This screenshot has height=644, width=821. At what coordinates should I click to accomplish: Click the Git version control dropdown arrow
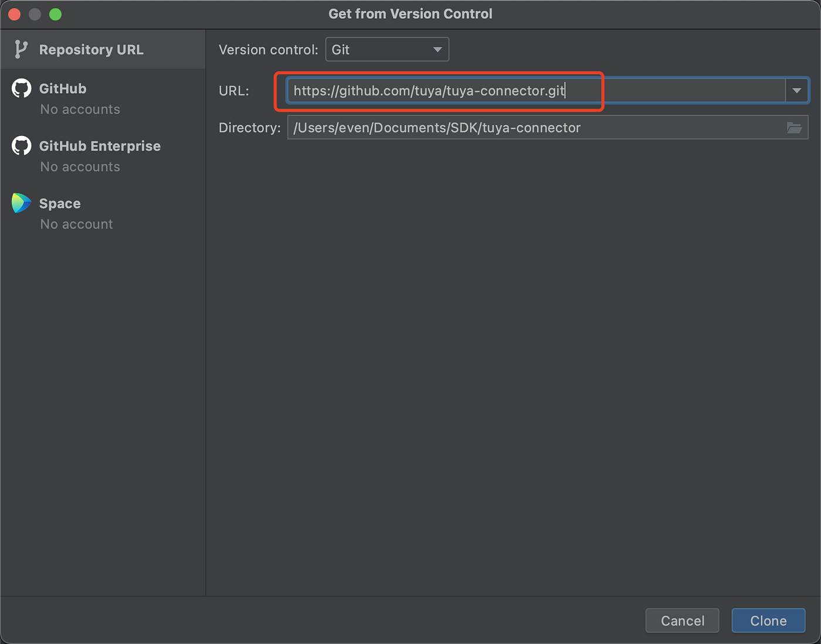436,49
